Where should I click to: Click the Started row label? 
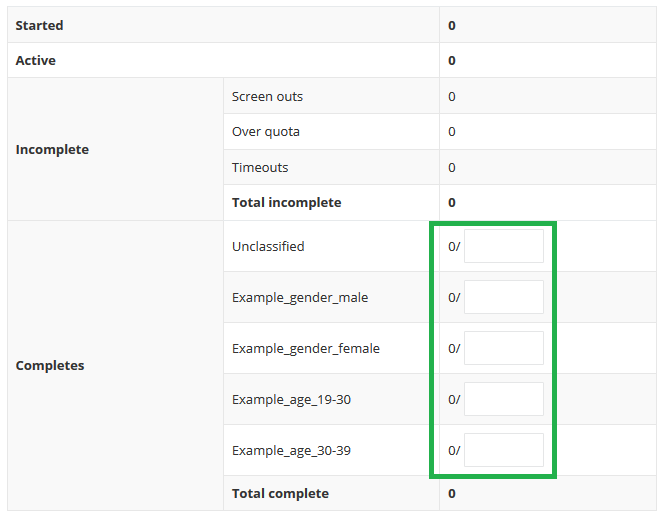point(40,25)
